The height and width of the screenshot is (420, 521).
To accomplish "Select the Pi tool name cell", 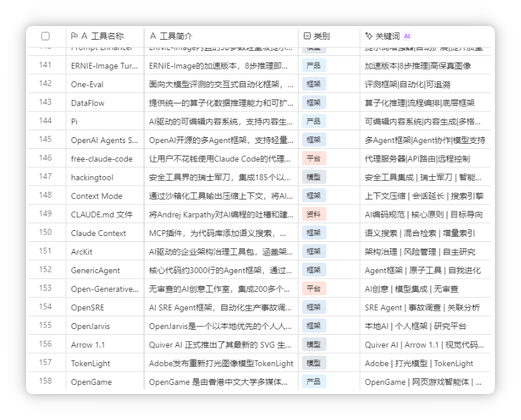I will click(x=105, y=122).
